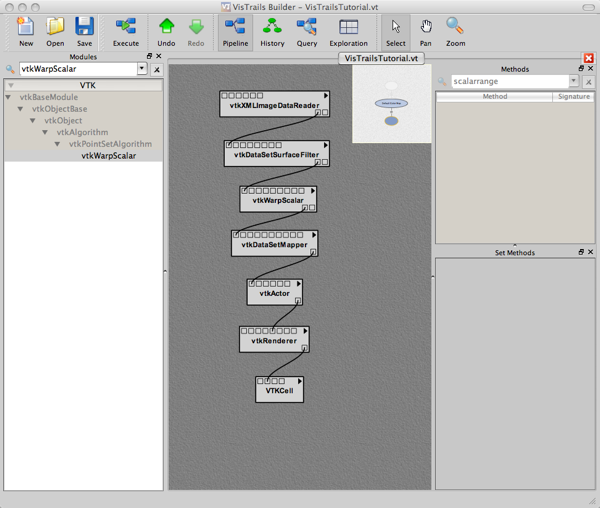The height and width of the screenshot is (508, 600).
Task: Open vtkDataSetSurfaceFilter module options arrow
Action: click(326, 145)
